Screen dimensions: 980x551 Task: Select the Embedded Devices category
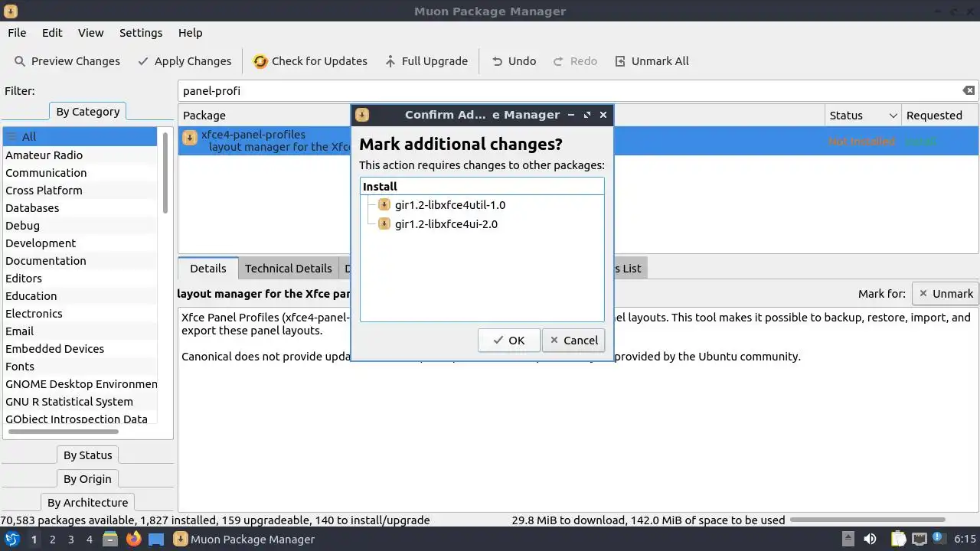pyautogui.click(x=80, y=349)
